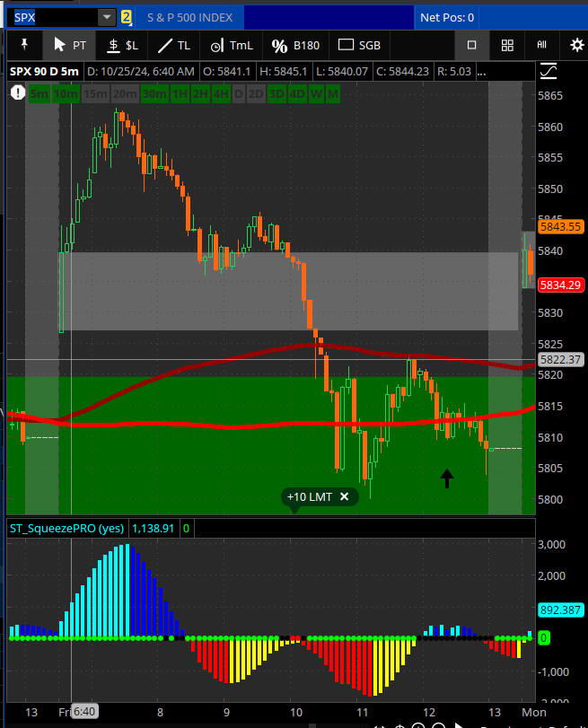
Task: Click the 5865 price axis label
Action: coord(550,96)
